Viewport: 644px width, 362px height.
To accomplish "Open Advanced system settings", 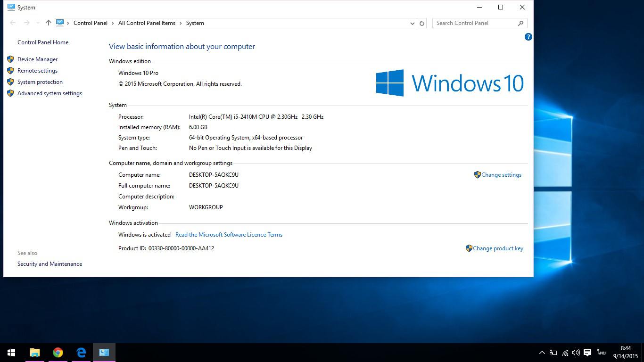I will click(50, 93).
